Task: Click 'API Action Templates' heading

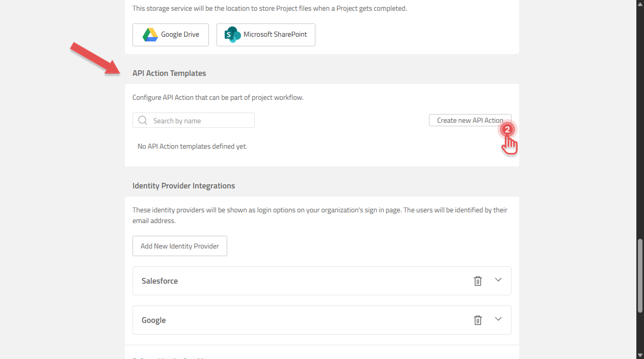Action: coord(169,73)
